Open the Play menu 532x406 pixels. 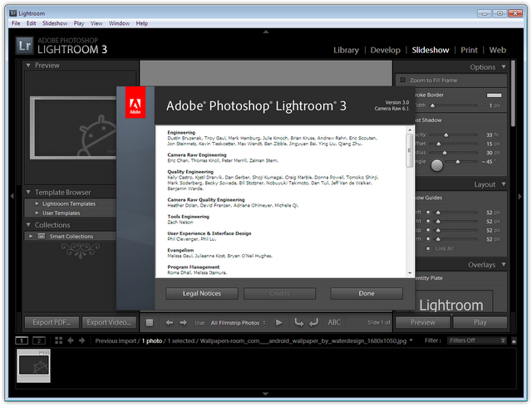[x=79, y=23]
